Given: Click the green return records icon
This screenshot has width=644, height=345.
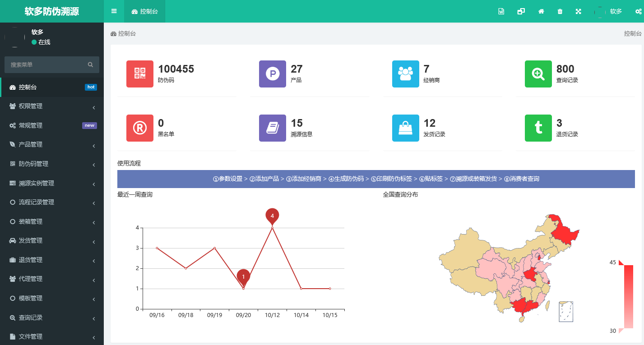Looking at the screenshot, I should coord(538,128).
